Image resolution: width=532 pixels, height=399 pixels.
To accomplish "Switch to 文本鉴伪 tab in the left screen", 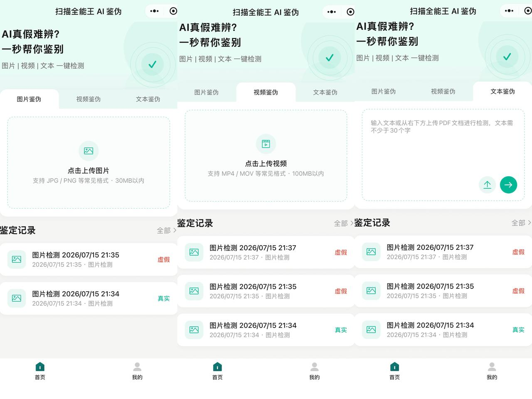I will pos(148,99).
